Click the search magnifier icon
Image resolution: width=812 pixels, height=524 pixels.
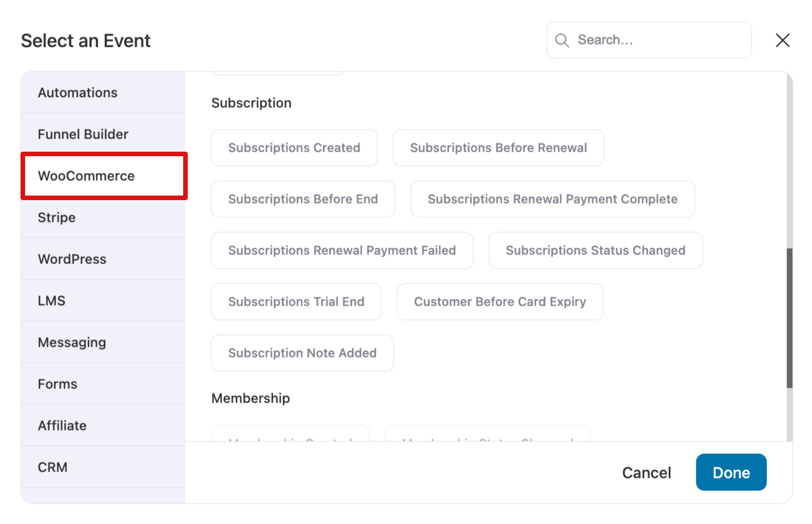[561, 40]
